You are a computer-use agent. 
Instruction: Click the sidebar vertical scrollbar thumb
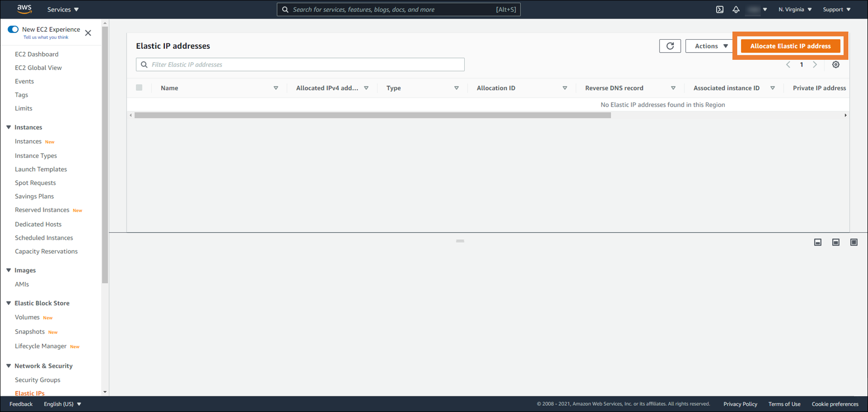[x=105, y=155]
